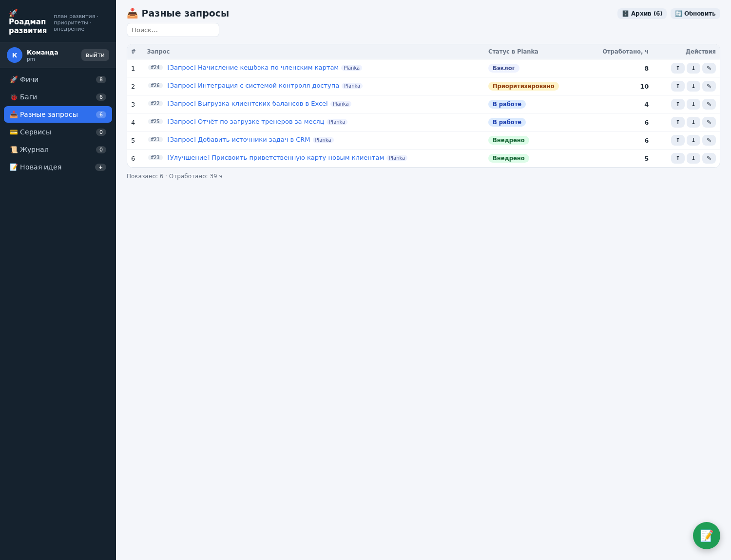Edit request #22 via pencil icon
This screenshot has height=560, width=731.
709,104
